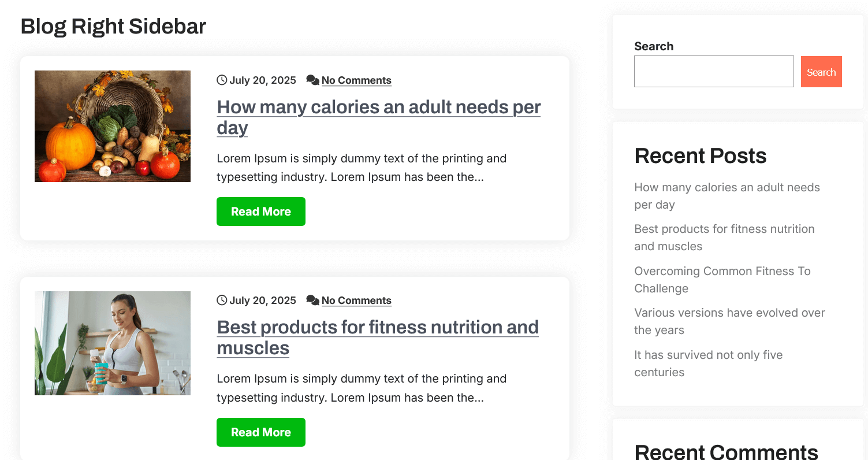868x460 pixels.
Task: Open recent post 'How many calories an adult needs'
Action: point(727,188)
